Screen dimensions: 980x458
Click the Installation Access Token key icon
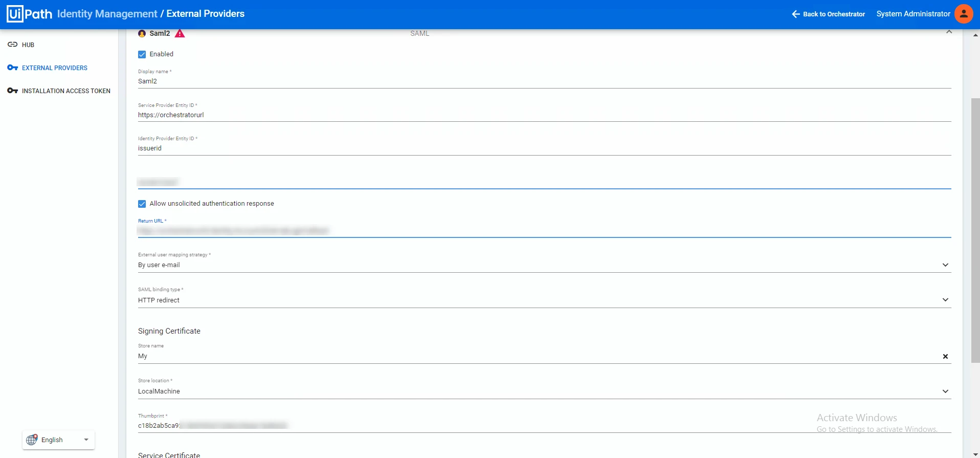[12, 91]
